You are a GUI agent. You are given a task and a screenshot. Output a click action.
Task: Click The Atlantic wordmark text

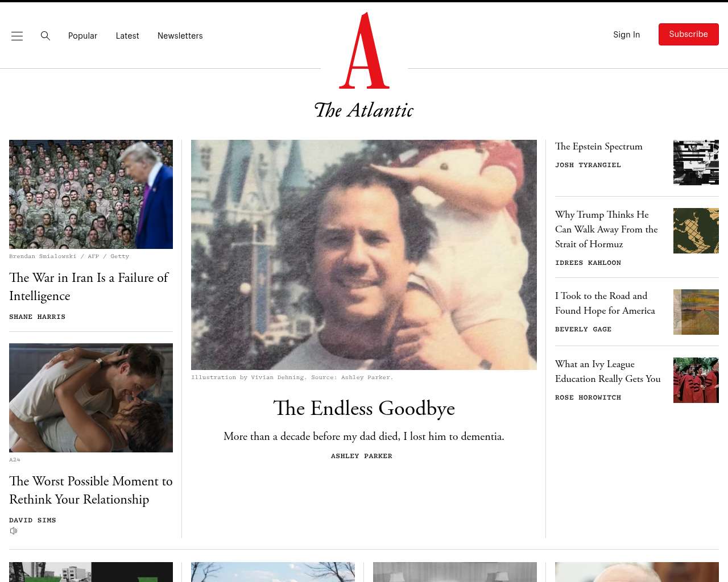364,110
